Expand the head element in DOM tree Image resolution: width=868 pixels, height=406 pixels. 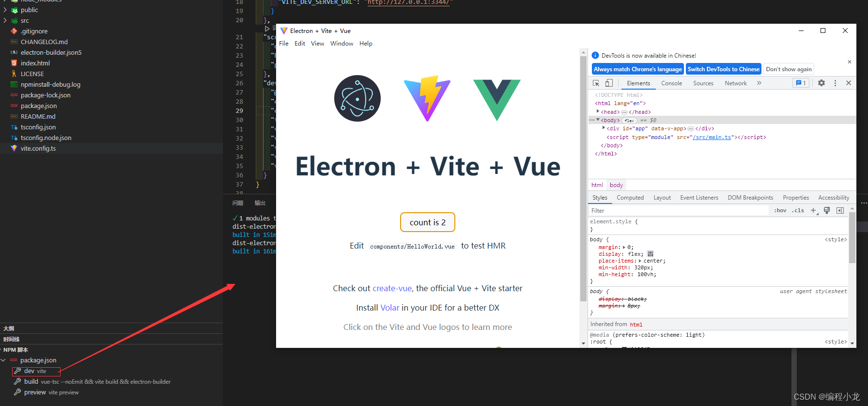(x=598, y=111)
